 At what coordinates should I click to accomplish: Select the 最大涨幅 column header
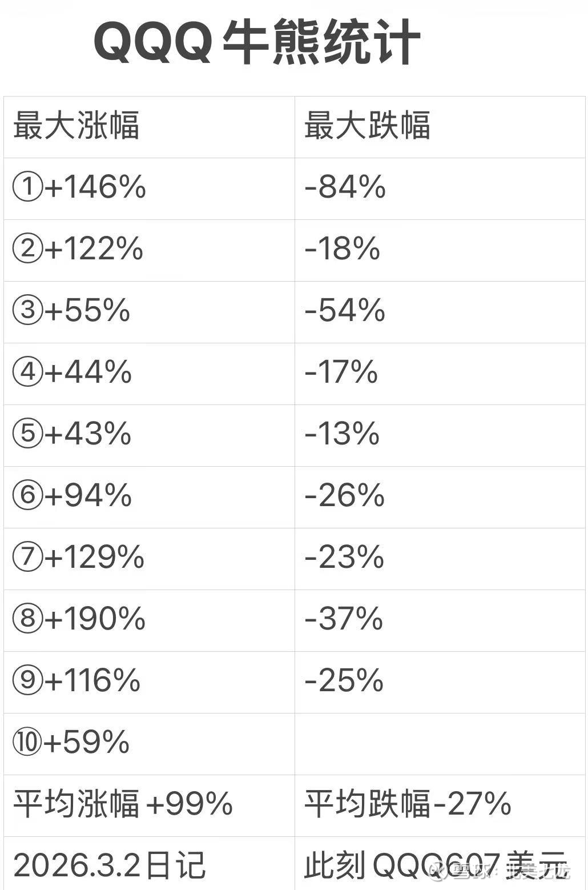pyautogui.click(x=76, y=126)
